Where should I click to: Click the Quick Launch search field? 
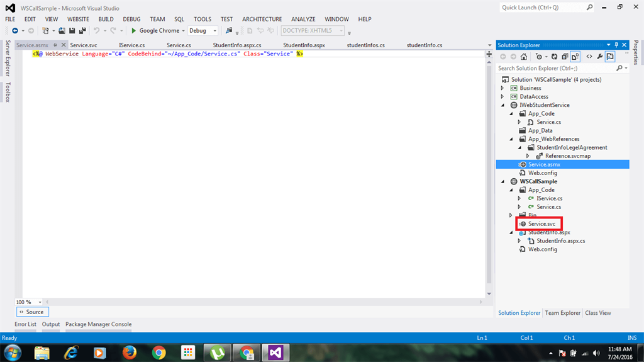[x=542, y=8]
